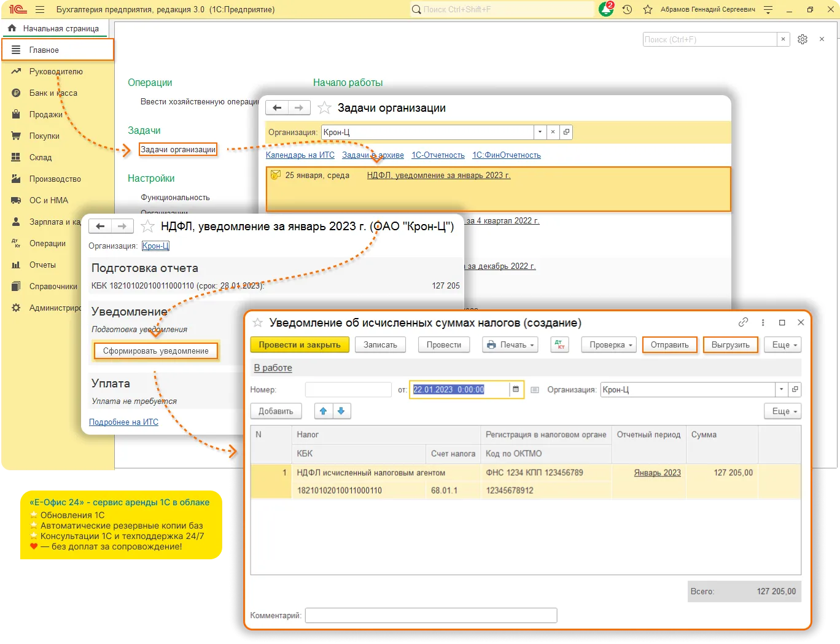The image size is (840, 644).
Task: Open the Банк и касса section
Action: pyautogui.click(x=53, y=93)
